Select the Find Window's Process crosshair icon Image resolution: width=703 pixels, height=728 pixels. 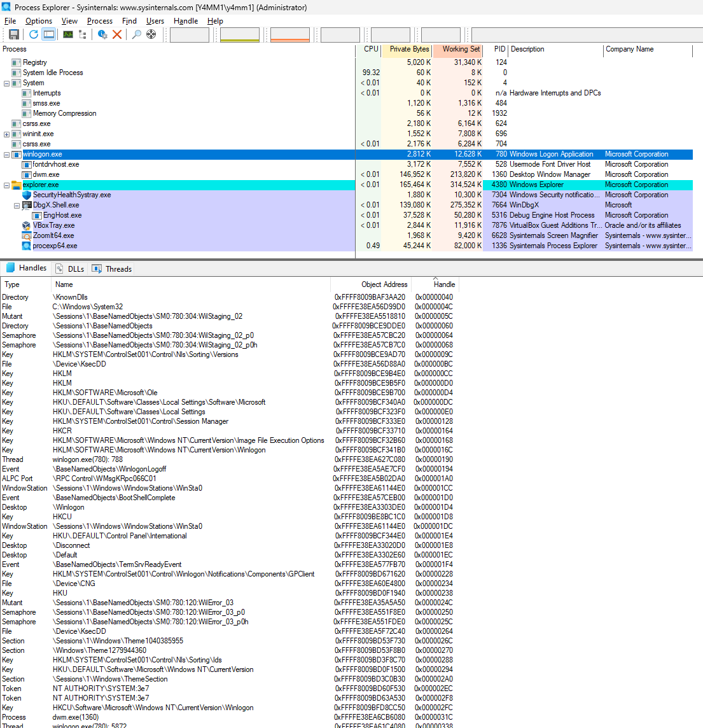[151, 34]
